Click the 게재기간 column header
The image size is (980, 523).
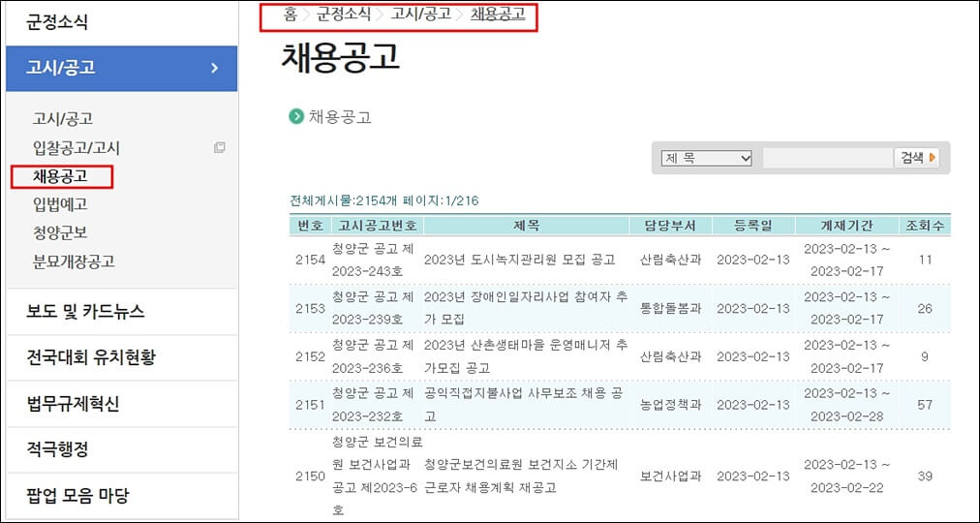click(847, 226)
